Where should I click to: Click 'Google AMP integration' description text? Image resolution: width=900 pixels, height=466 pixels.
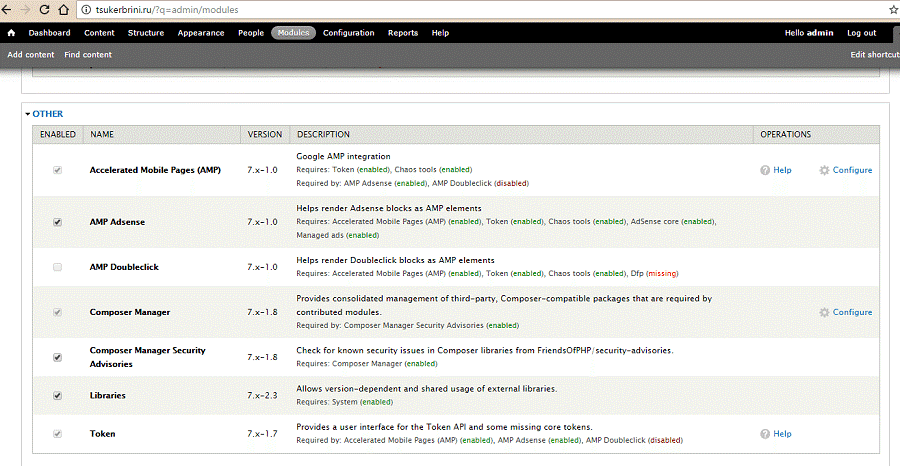click(343, 156)
